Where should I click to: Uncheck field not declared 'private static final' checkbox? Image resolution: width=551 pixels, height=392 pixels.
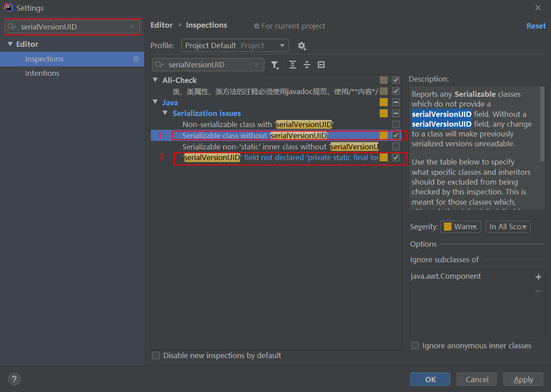(x=396, y=157)
